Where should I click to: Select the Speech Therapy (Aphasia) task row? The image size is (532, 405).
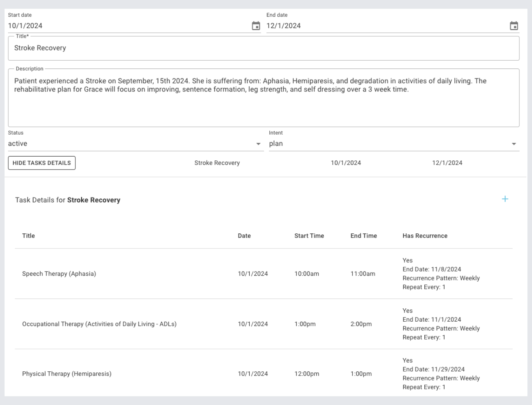[59, 274]
